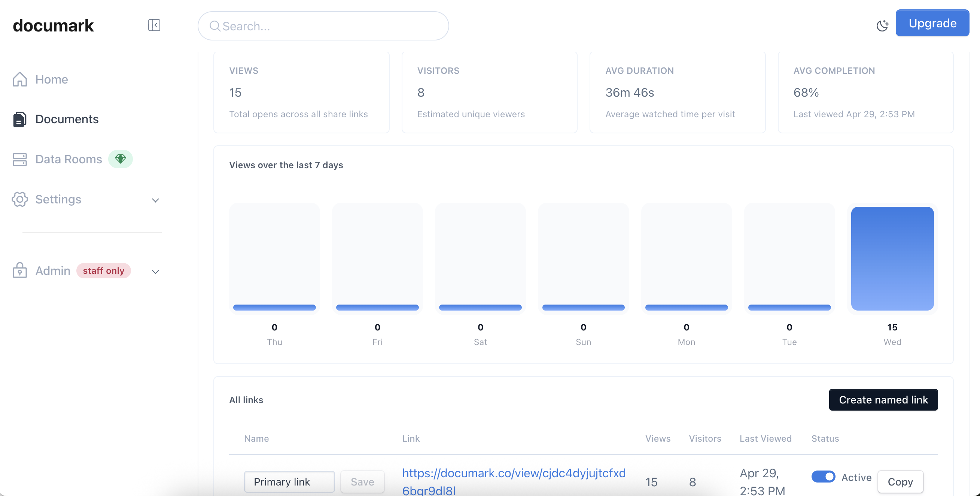980x496 pixels.
Task: Click the Data Rooms server icon
Action: click(x=20, y=159)
